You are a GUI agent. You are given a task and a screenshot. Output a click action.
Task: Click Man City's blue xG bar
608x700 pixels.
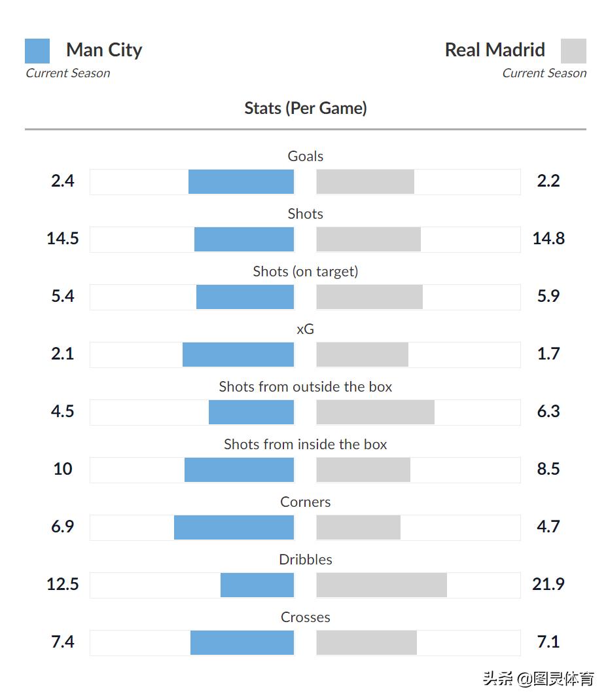(238, 354)
